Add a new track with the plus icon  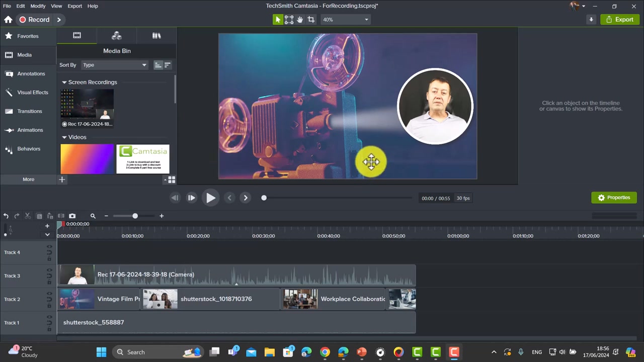(x=47, y=226)
